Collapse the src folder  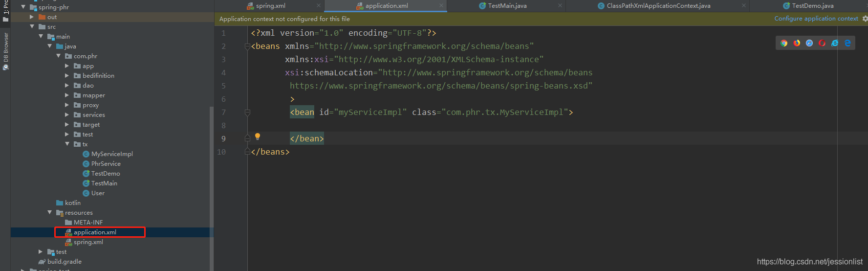(32, 27)
